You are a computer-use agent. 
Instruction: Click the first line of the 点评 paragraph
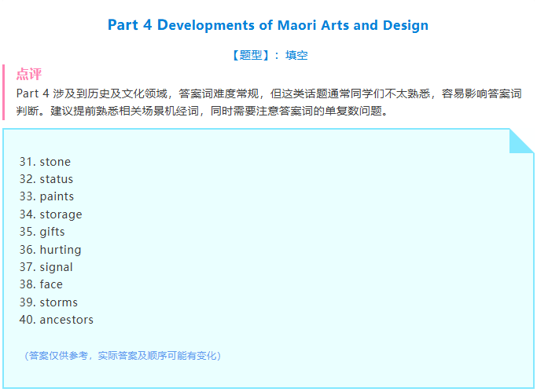pyautogui.click(x=268, y=93)
